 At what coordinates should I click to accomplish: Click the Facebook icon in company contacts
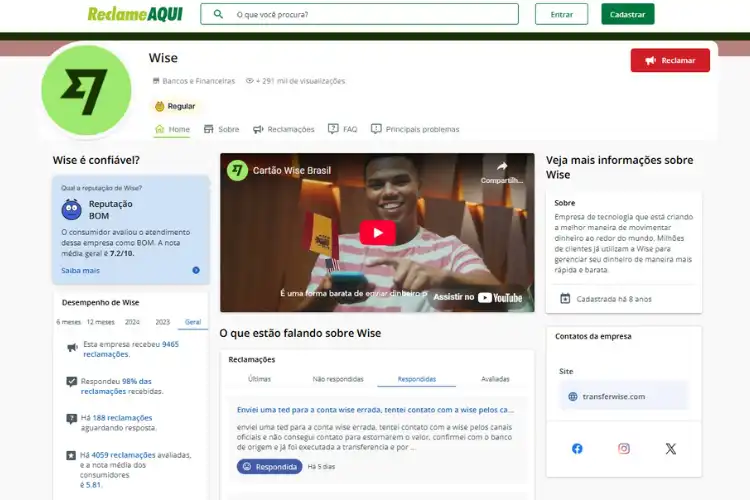click(577, 448)
